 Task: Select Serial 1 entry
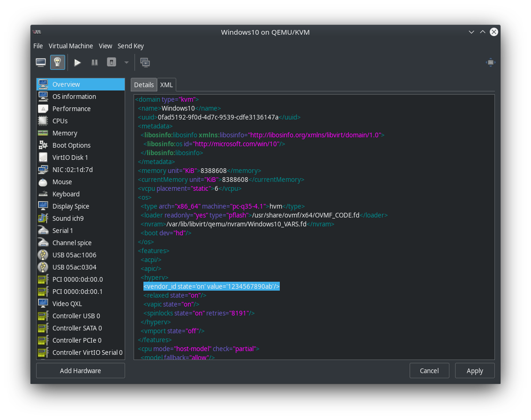[81, 231]
